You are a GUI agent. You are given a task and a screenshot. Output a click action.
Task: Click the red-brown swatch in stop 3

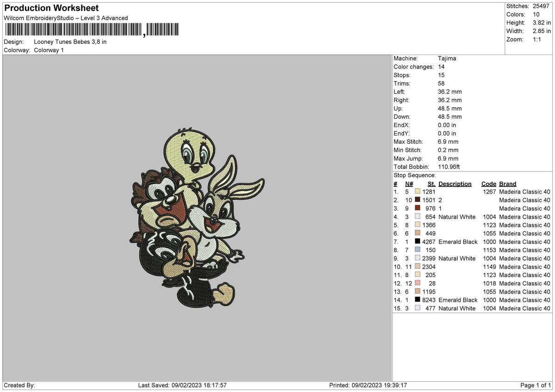coord(418,208)
